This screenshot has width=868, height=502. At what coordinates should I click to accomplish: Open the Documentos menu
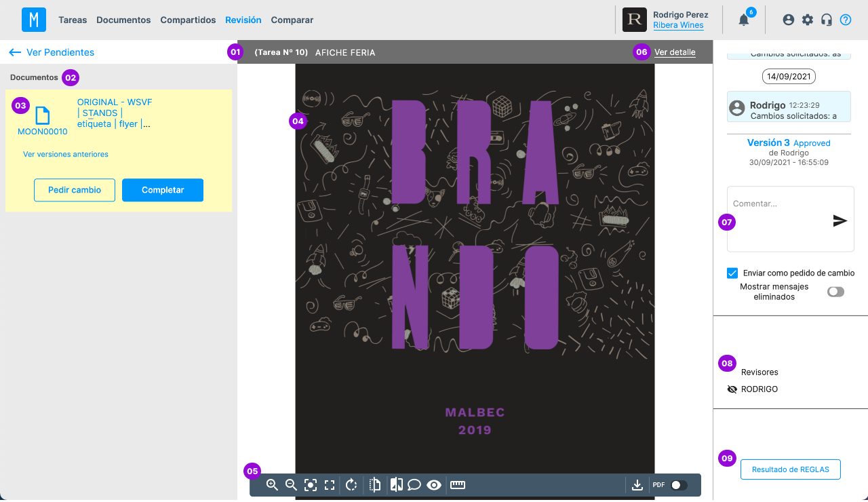[123, 20]
